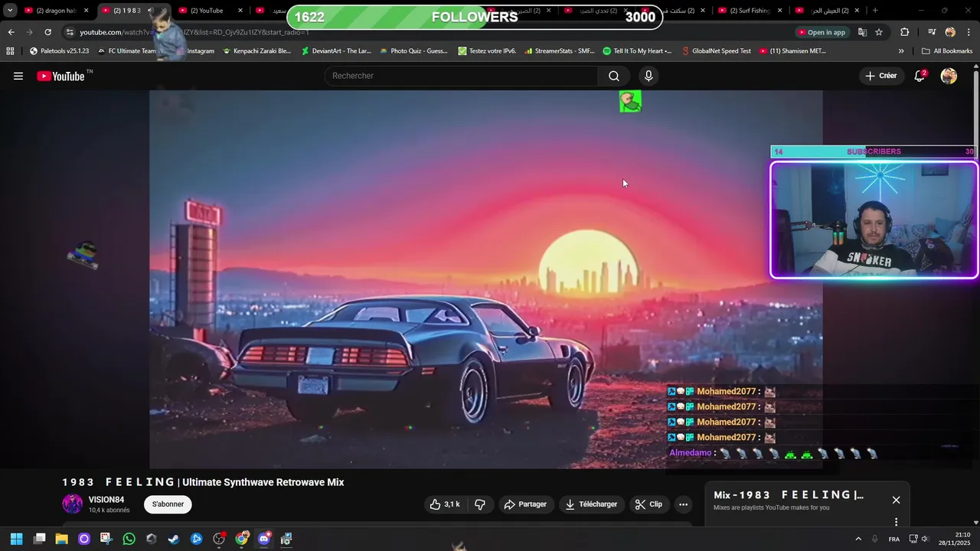Start voice search with microphone icon
The width and height of the screenshot is (980, 551).
pyautogui.click(x=648, y=76)
